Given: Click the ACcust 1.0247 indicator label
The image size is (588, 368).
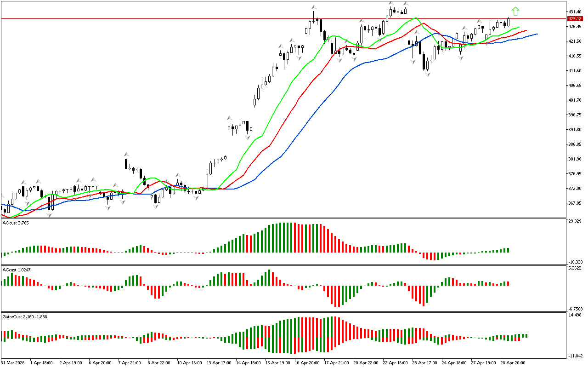Looking at the screenshot, I should (17, 270).
